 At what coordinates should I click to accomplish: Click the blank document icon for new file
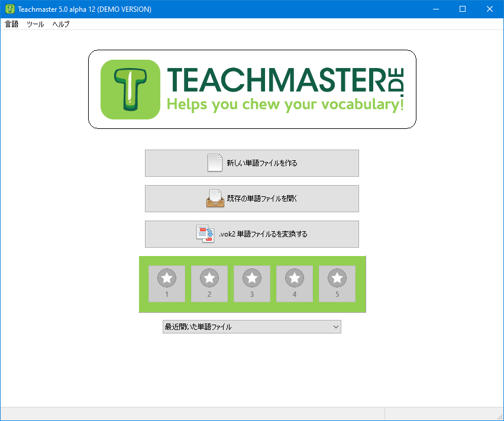point(215,163)
